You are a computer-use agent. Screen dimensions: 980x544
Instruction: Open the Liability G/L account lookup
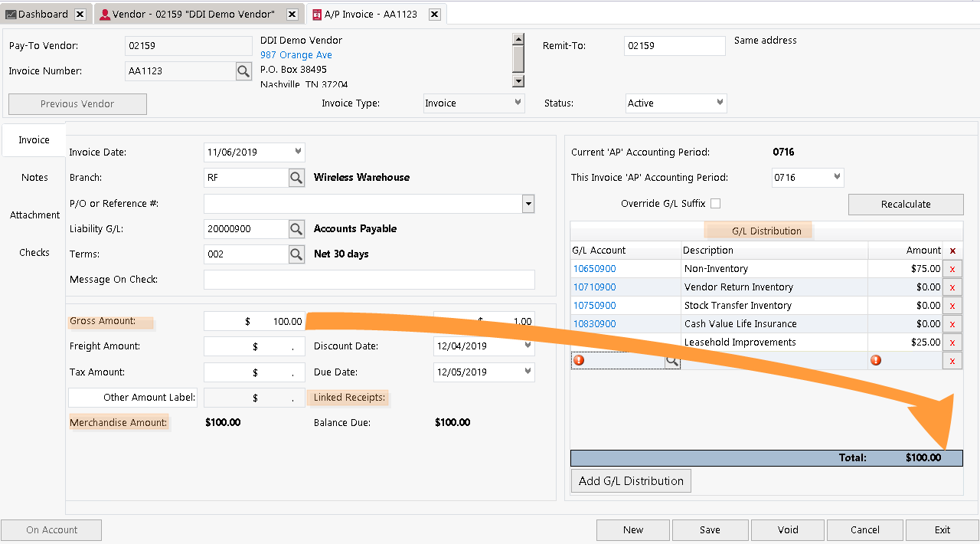(x=296, y=228)
